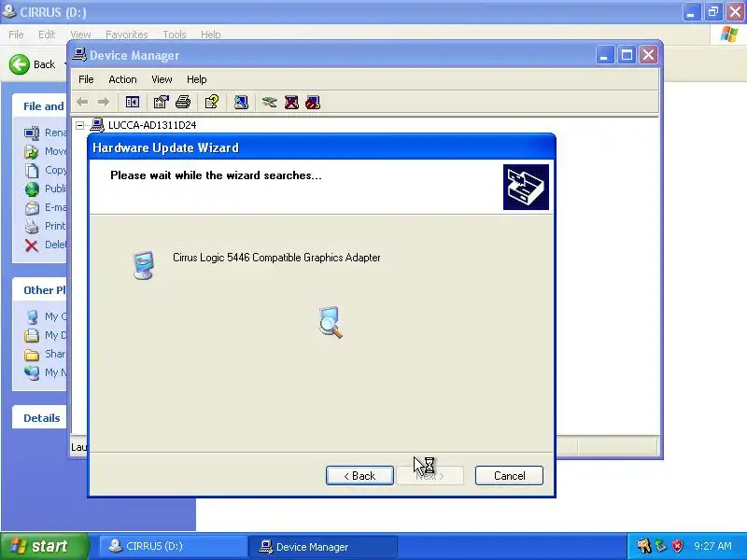
Task: Click the forward arrow in Device Manager toolbar
Action: [104, 102]
